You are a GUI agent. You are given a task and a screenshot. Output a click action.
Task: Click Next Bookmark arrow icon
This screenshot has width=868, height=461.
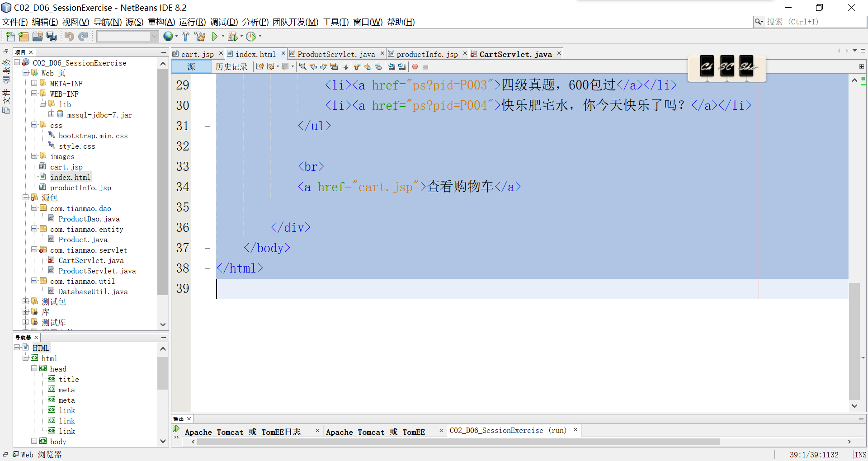pyautogui.click(x=368, y=66)
